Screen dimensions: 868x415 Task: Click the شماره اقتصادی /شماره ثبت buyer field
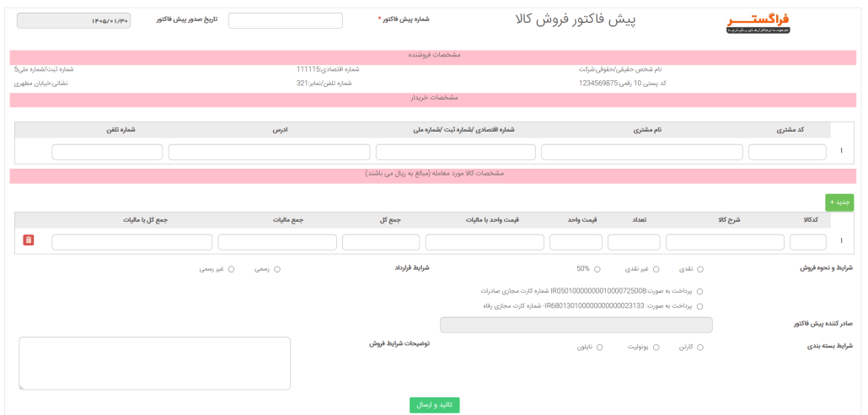(x=456, y=153)
